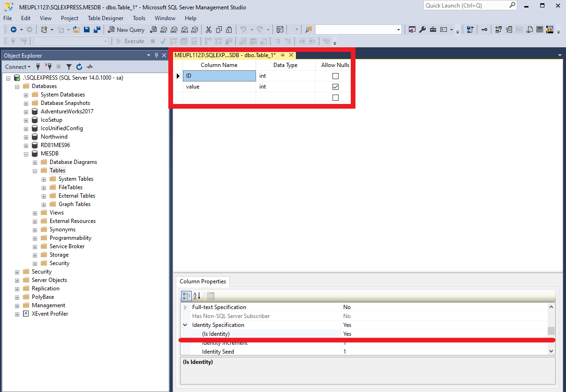Screen dimensions: 566x392
Task: Refresh Object Explorer with refresh icon
Action: click(79, 67)
